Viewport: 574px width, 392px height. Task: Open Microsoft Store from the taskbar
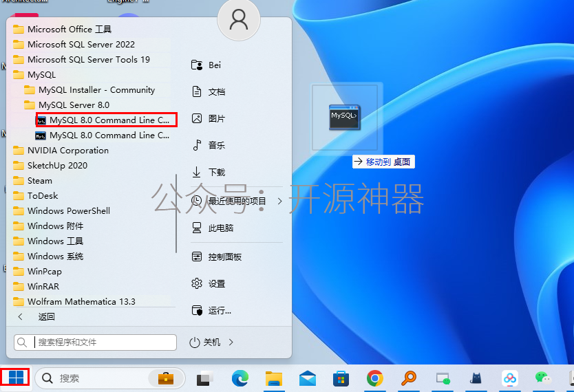click(341, 378)
